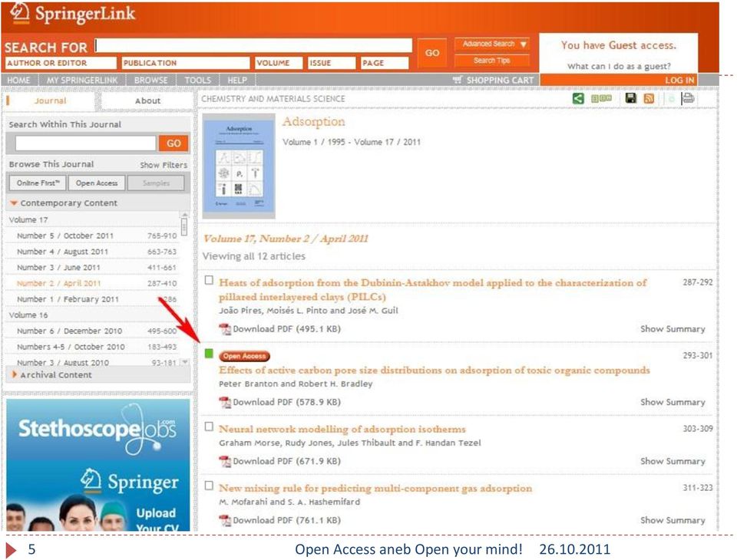
Task: Click the AUTHOR OR EDITOR field
Action: (61, 63)
